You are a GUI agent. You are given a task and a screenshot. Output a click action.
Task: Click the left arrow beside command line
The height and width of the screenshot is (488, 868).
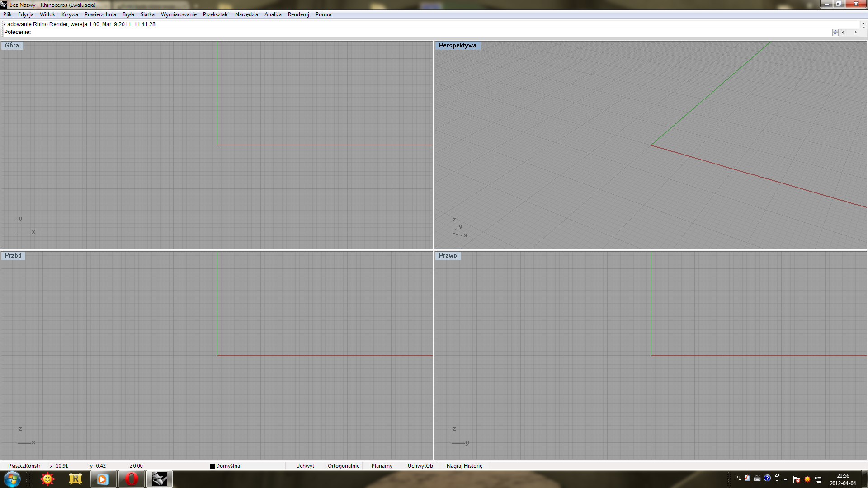pos(843,32)
